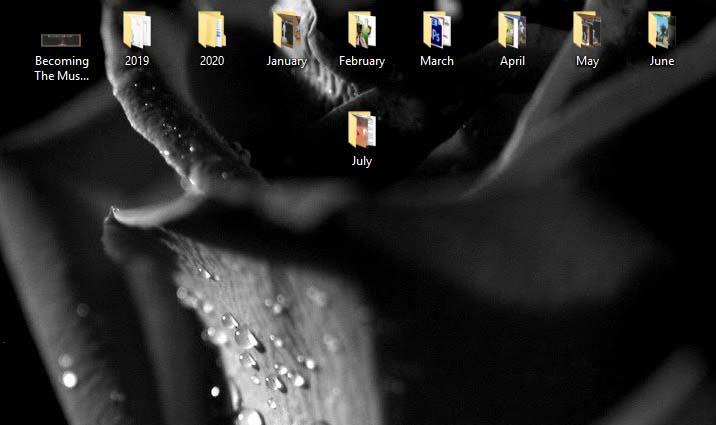Select the Becoming The Mus... file thumbnail
Image resolution: width=716 pixels, height=425 pixels.
coord(61,40)
